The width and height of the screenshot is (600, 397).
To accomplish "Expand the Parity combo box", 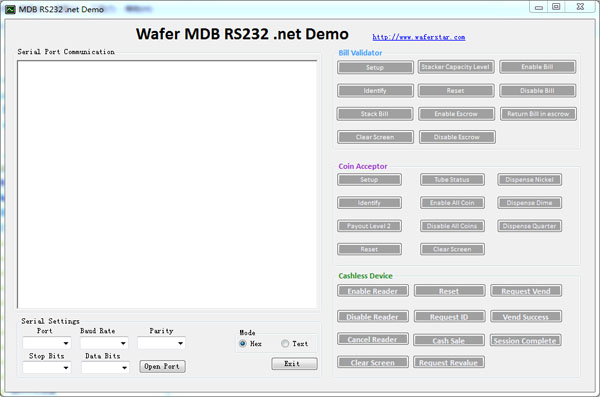I will coord(161,343).
